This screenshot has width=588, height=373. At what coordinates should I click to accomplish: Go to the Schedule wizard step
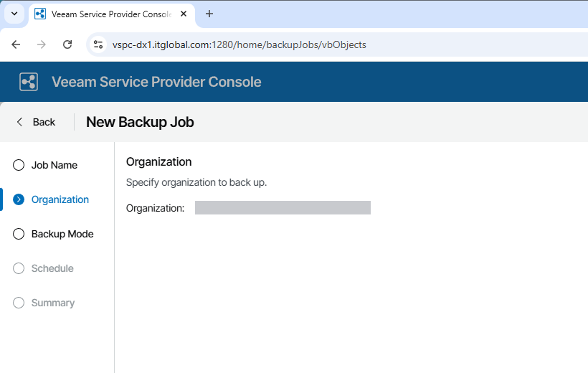click(52, 269)
